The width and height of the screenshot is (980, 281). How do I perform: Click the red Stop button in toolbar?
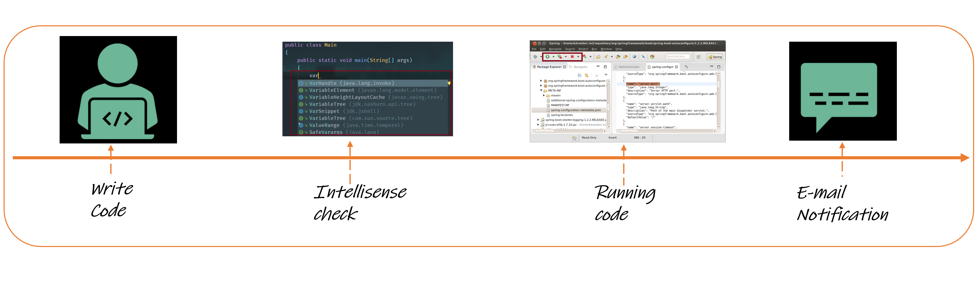point(572,57)
